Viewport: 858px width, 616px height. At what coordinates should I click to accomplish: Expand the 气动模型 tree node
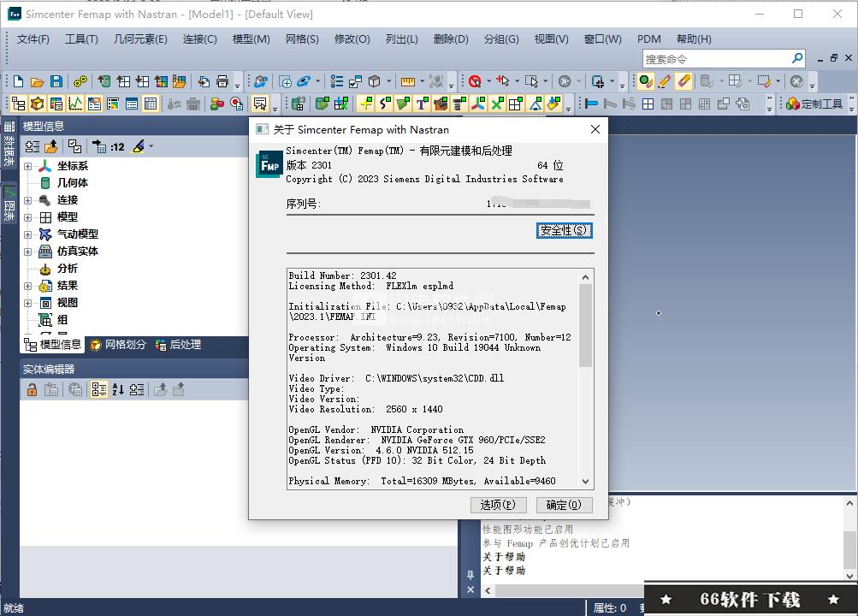coord(28,234)
